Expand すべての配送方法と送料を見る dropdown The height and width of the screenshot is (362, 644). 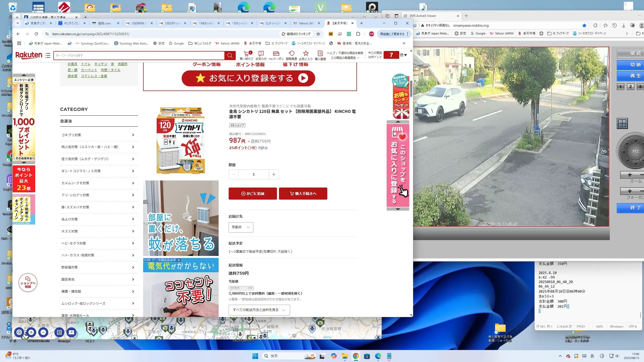(x=259, y=310)
